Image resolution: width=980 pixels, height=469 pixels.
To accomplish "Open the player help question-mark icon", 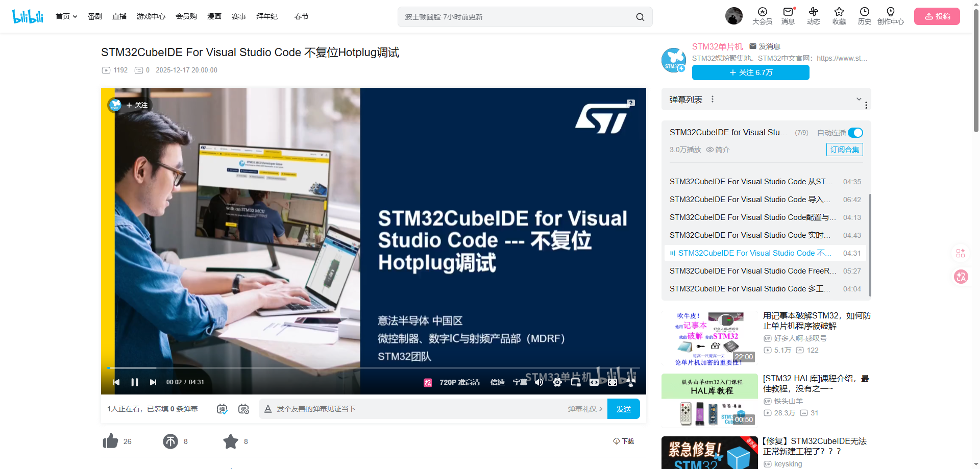I will click(x=631, y=103).
